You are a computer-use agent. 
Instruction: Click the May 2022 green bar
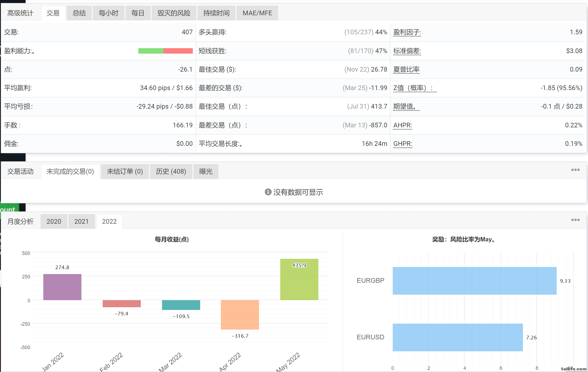pos(299,279)
